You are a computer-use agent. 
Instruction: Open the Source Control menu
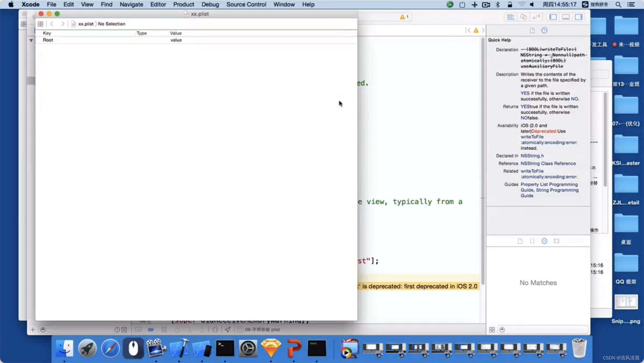pyautogui.click(x=246, y=4)
